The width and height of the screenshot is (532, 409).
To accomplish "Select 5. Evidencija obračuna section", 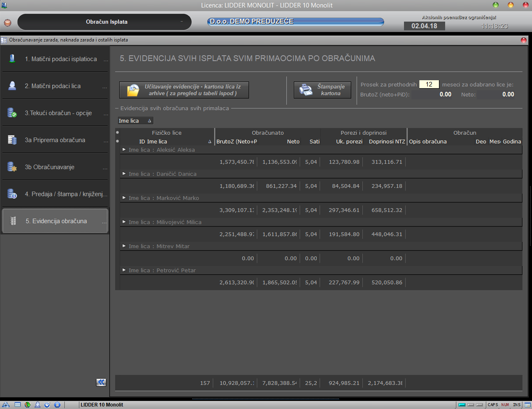I will coord(55,221).
